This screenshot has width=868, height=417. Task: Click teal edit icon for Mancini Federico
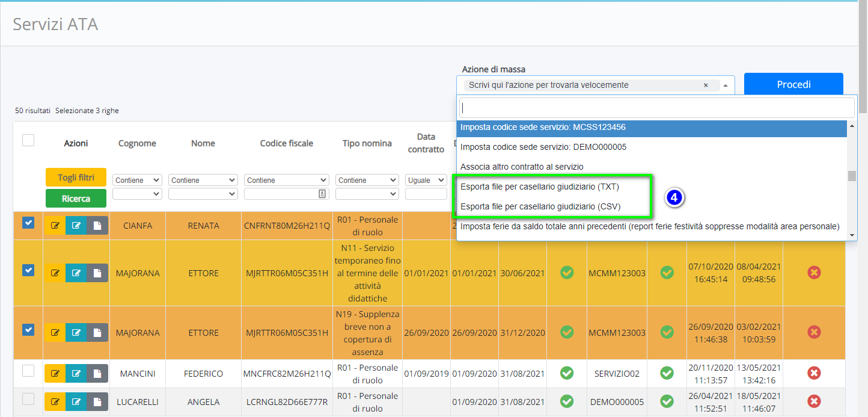tap(76, 374)
